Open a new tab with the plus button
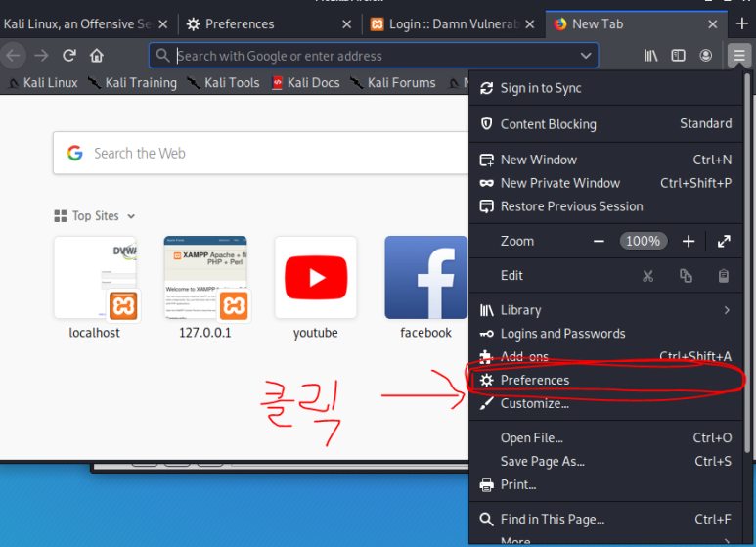756x547 pixels. (x=742, y=23)
